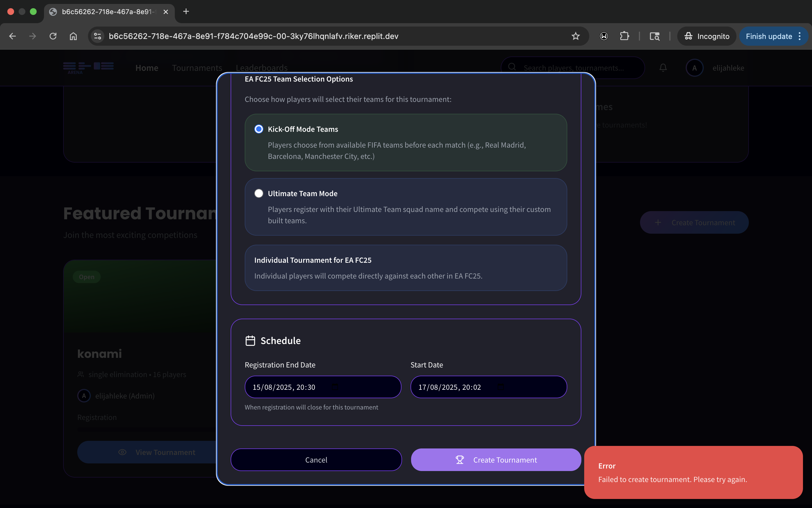Open a new browser tab
Image resolution: width=812 pixels, height=508 pixels.
186,11
